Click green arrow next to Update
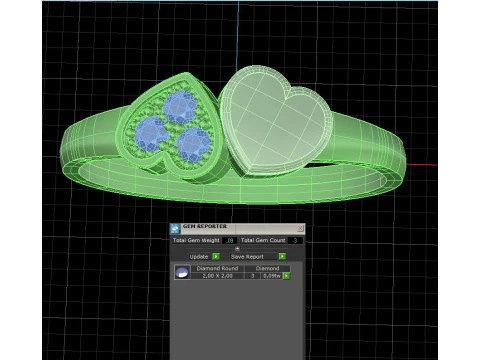Viewport: 480px width, 360px height. pos(216,256)
